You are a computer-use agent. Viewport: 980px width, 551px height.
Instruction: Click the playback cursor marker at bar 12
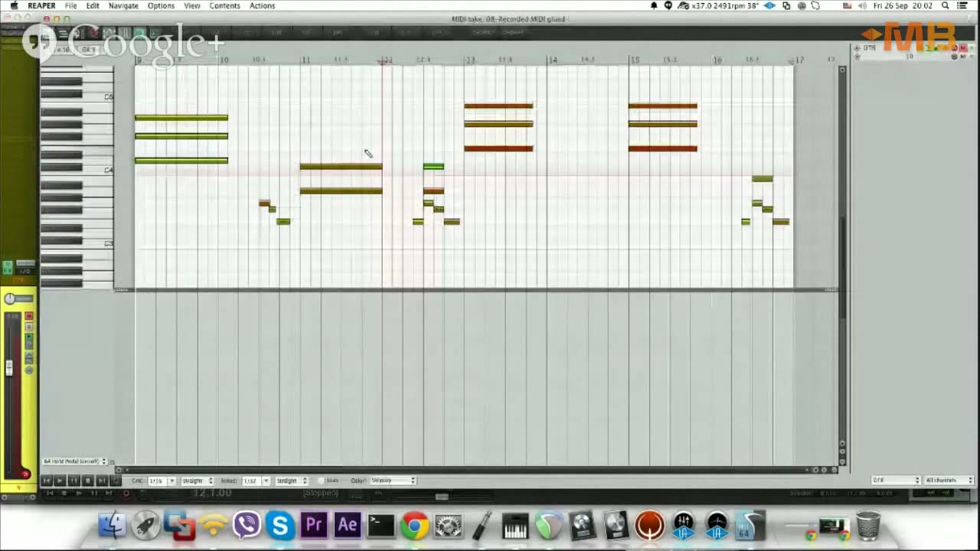click(x=383, y=60)
